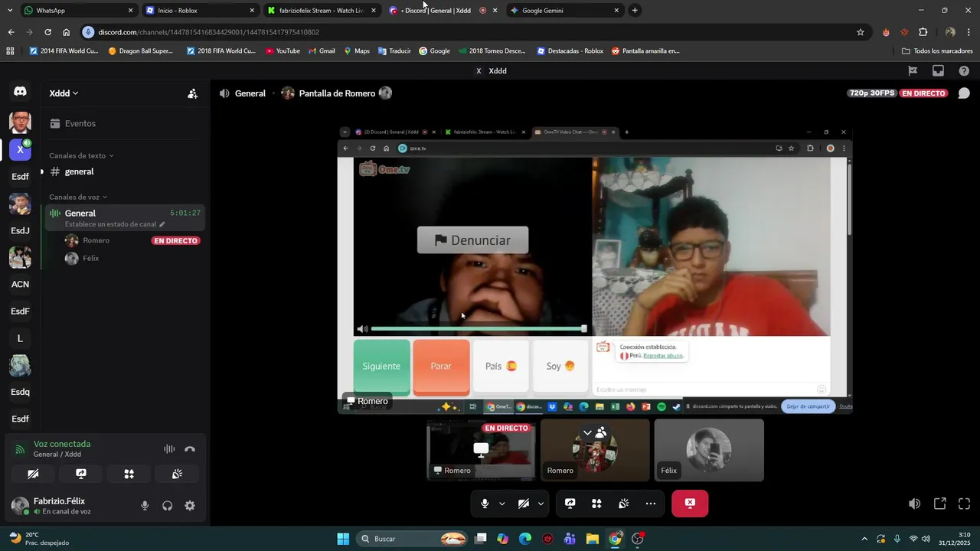Image resolution: width=980 pixels, height=551 pixels.
Task: Collapse the Canales de voz category
Action: pyautogui.click(x=78, y=197)
